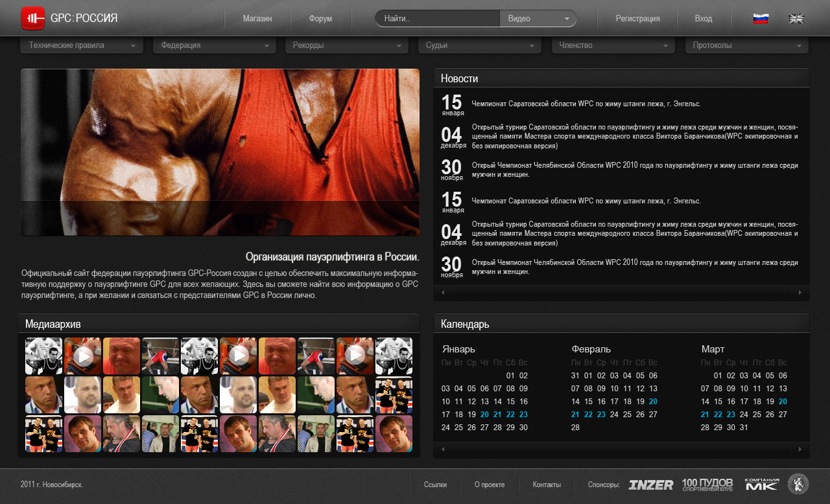Image resolution: width=830 pixels, height=504 pixels.
Task: Select February 23 in the calendar
Action: (601, 415)
